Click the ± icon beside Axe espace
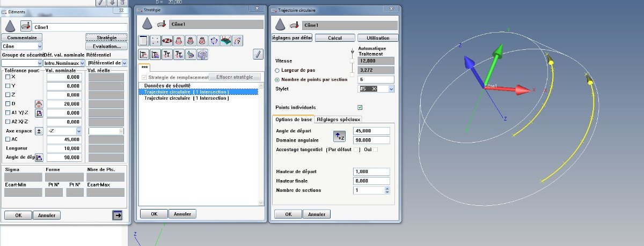Viewport: 644px width, 246px height. [x=39, y=131]
